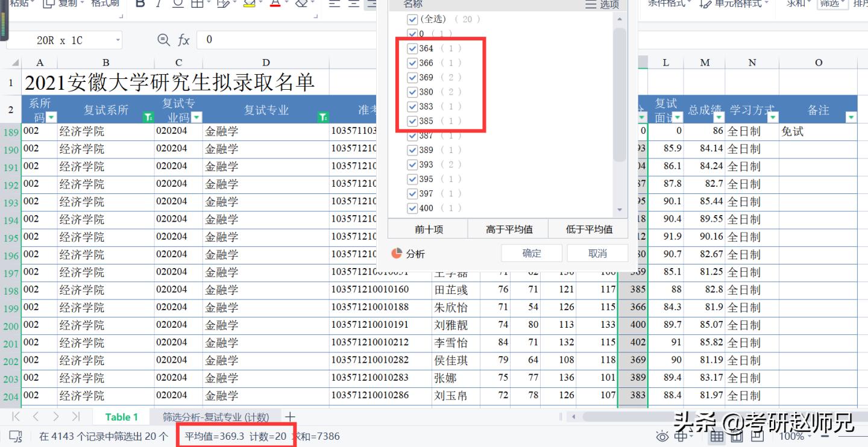This screenshot has width=868, height=447.
Task: Jump to the last sheet using navigation arrow
Action: pos(76,417)
